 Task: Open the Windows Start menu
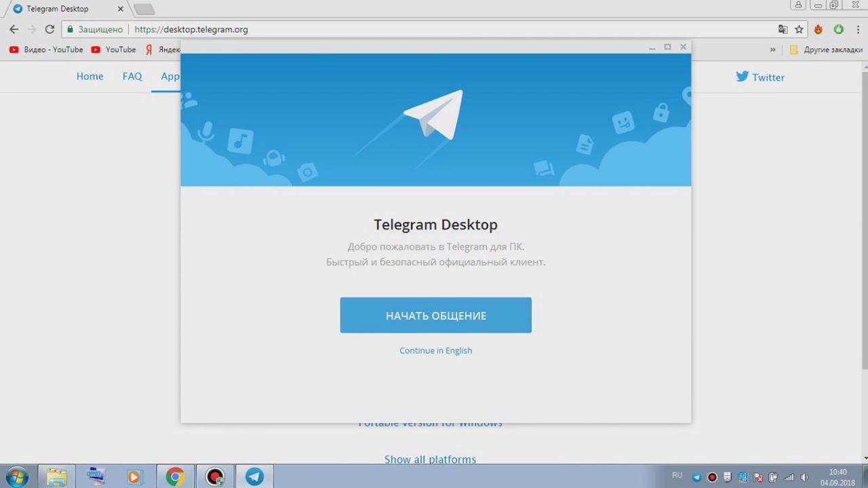tap(17, 476)
